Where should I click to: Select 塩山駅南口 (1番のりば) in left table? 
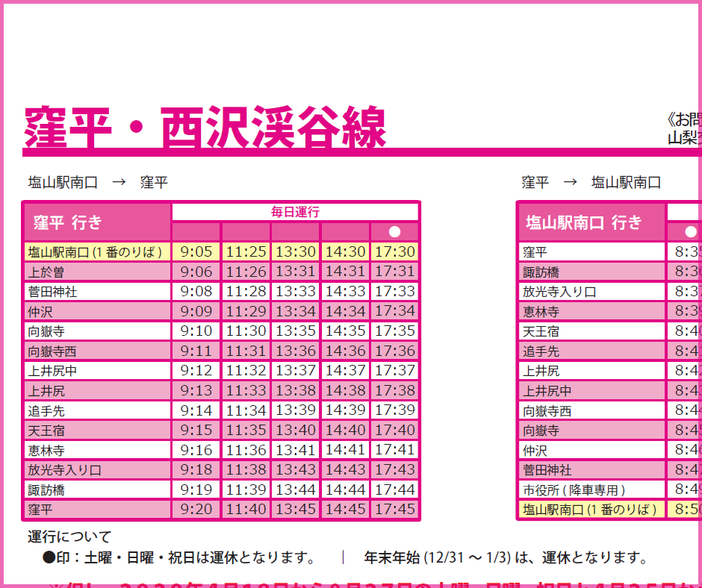(x=97, y=252)
